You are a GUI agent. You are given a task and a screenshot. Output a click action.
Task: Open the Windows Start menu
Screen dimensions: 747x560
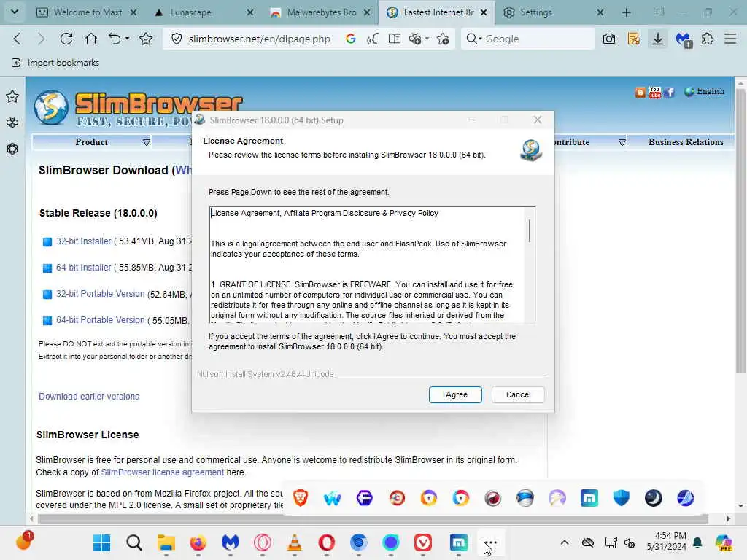tap(102, 542)
